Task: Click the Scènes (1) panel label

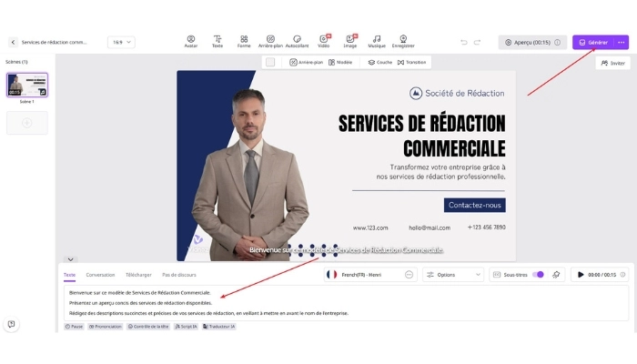Action: [x=16, y=62]
